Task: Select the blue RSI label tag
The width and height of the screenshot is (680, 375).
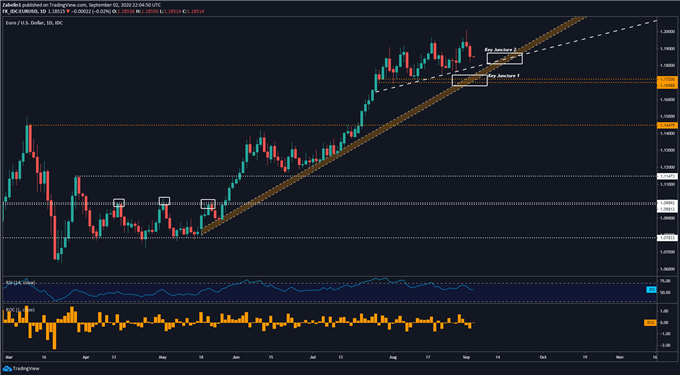Action: click(x=651, y=290)
